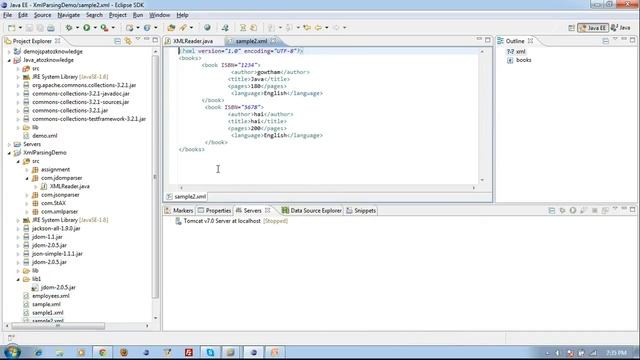
Task: Open the Navigate menu
Action: click(69, 15)
